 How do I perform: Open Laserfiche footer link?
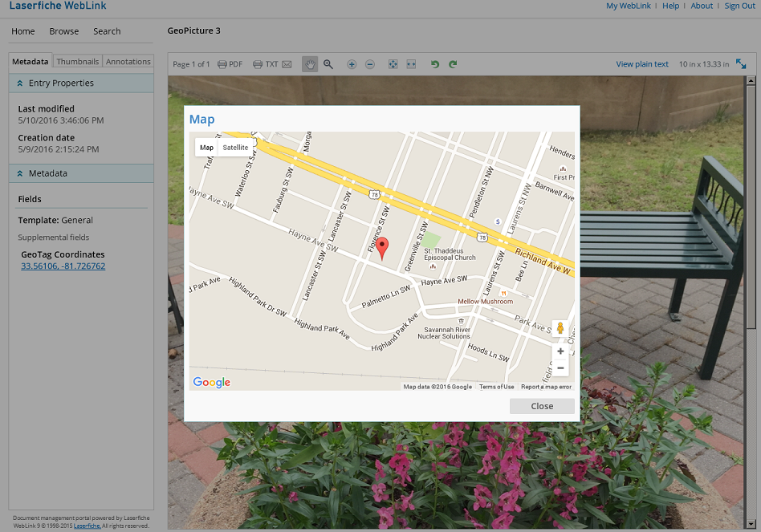click(x=87, y=526)
